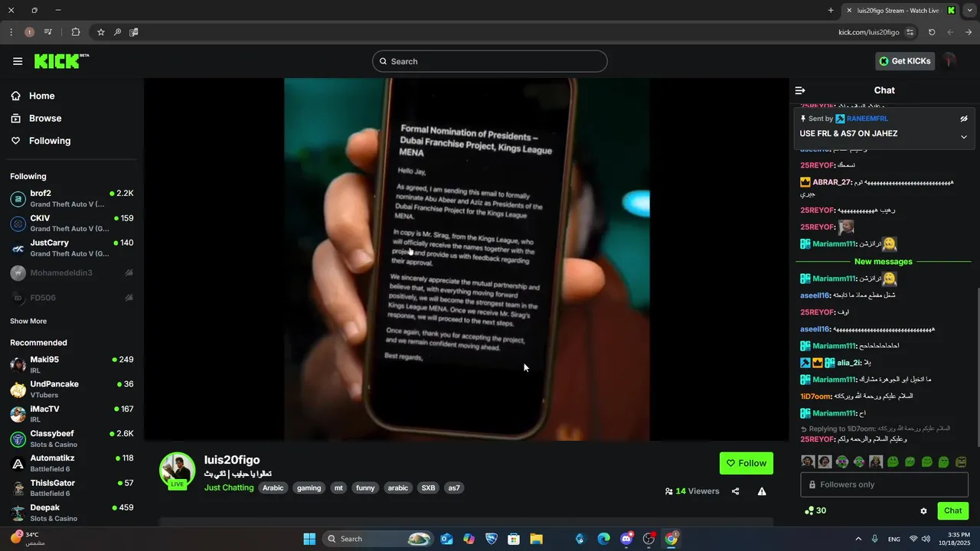Open recommended channel Maki95
This screenshot has width=980, height=551.
71,364
